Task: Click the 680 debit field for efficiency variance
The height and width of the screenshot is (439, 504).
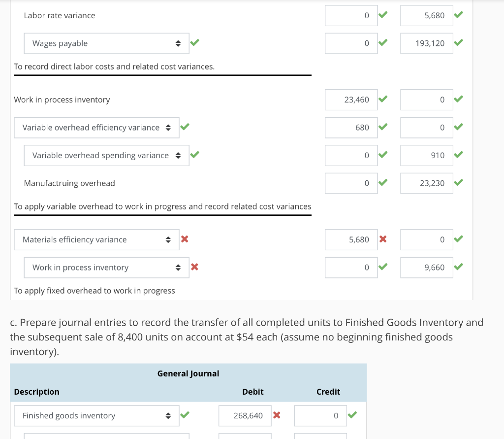Action: coord(351,127)
